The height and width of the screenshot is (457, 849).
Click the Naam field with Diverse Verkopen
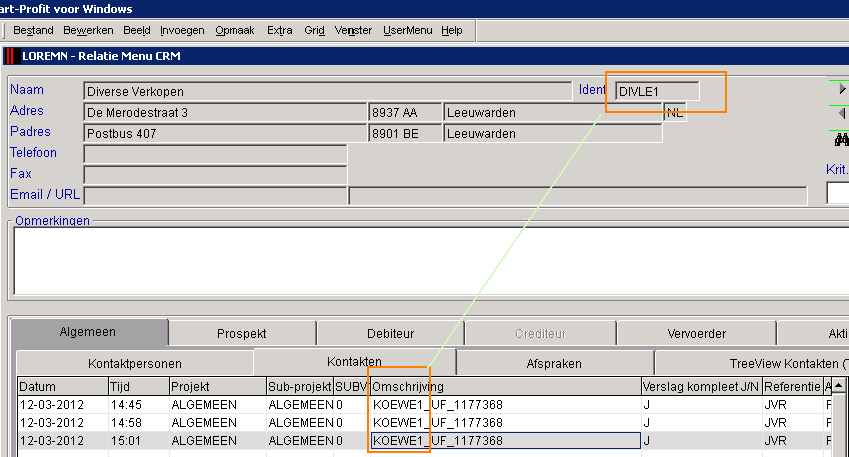328,92
